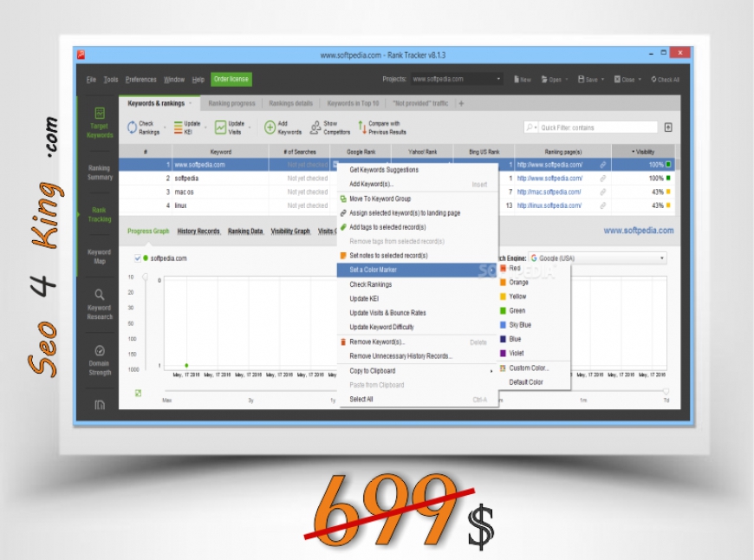Open bottom sidebar library icon
Viewport: 754px width, 560px height.
click(x=100, y=405)
